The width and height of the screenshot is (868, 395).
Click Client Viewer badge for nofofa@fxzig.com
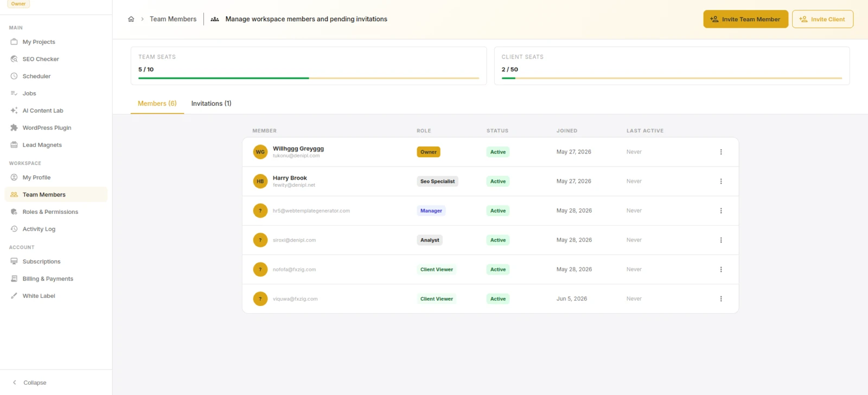(437, 269)
